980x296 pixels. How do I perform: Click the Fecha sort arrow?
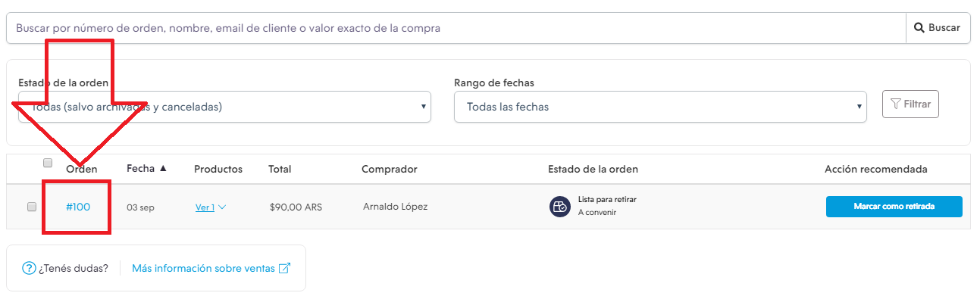pos(163,168)
